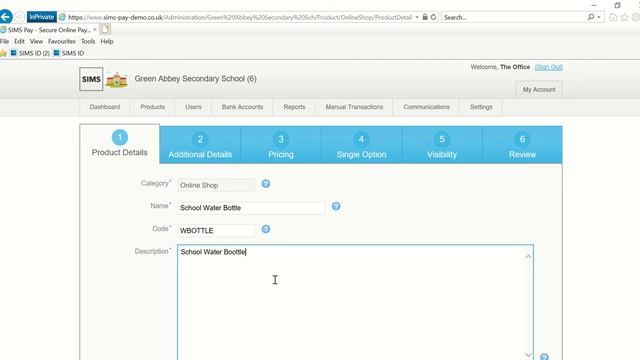The image size is (640, 360).
Task: Open help icon next to Name field
Action: 336,206
